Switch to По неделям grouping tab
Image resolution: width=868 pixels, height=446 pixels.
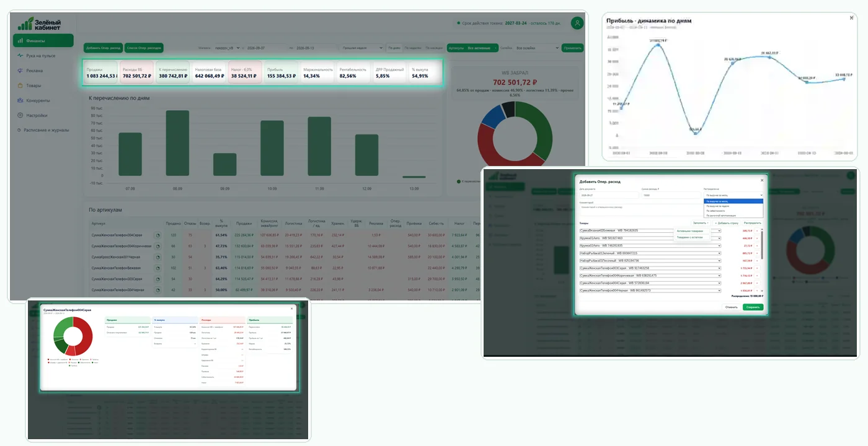coord(413,48)
